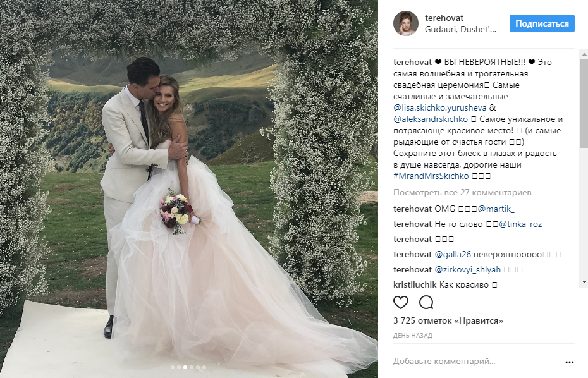Screen dimensions: 588x378
Task: Open the @galla26 mention
Action: pyautogui.click(x=453, y=254)
